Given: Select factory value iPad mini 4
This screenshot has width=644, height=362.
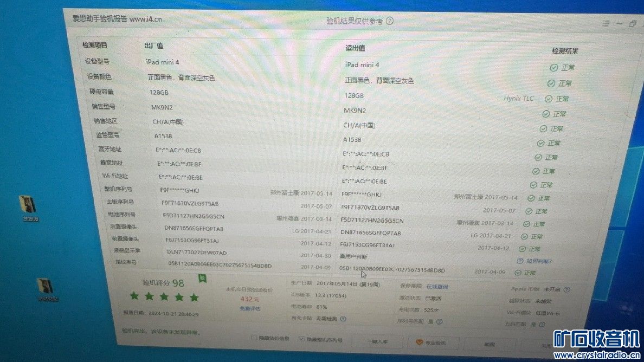Looking at the screenshot, I should tap(162, 62).
